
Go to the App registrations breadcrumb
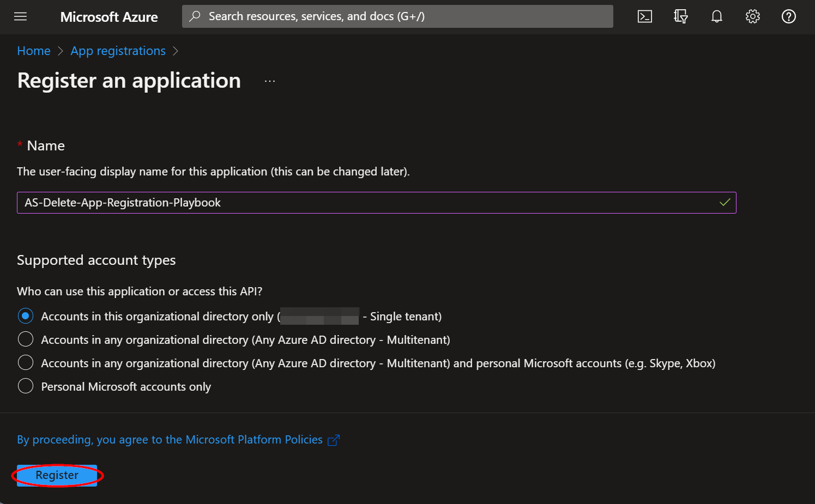118,51
